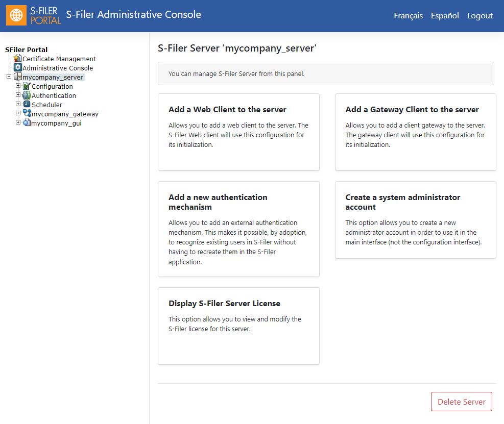Viewport: 504px width, 424px height.
Task: Expand the Scheduler tree node
Action: (x=18, y=104)
